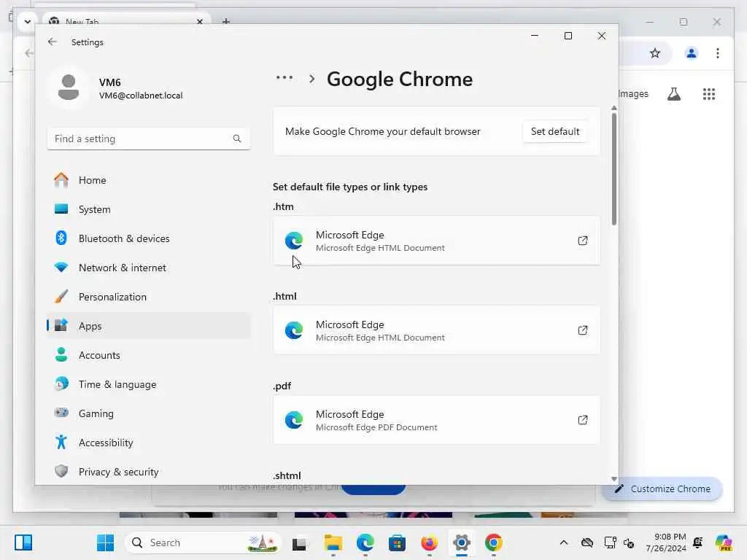The width and height of the screenshot is (747, 560).
Task: Open Time & language settings
Action: [x=149, y=384]
